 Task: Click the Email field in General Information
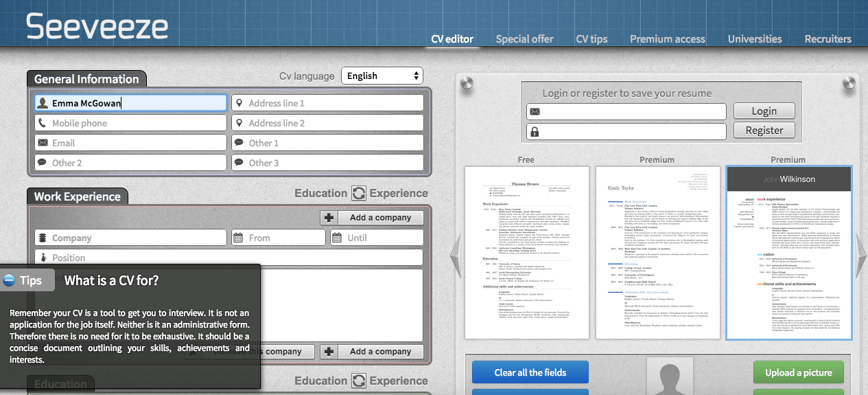(x=131, y=143)
